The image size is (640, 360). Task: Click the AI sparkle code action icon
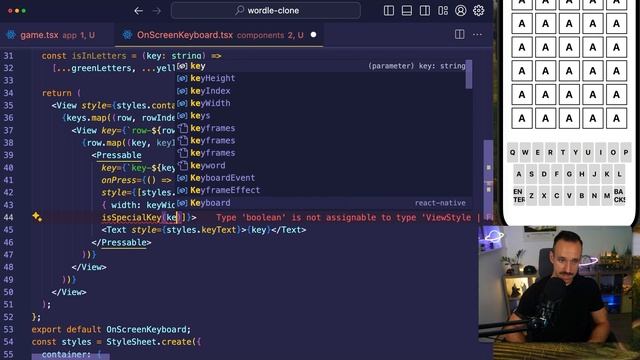pyautogui.click(x=37, y=217)
